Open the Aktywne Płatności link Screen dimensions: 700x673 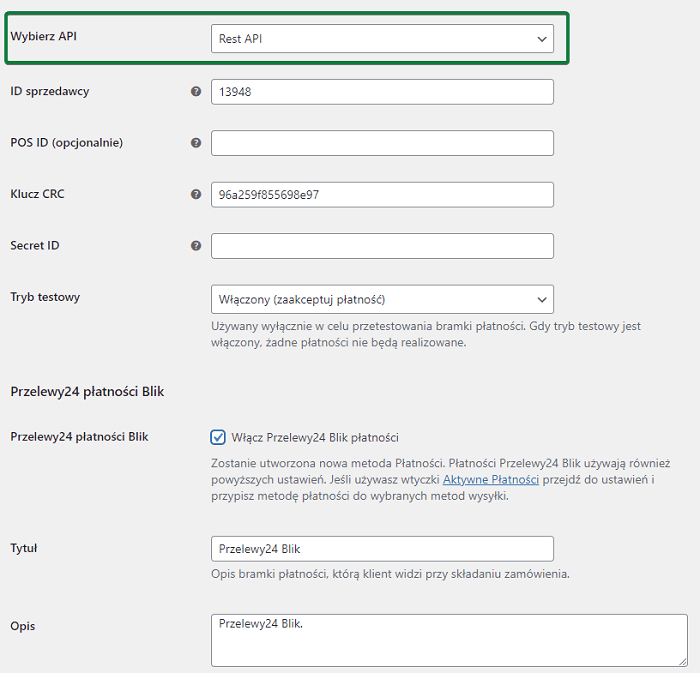click(491, 480)
